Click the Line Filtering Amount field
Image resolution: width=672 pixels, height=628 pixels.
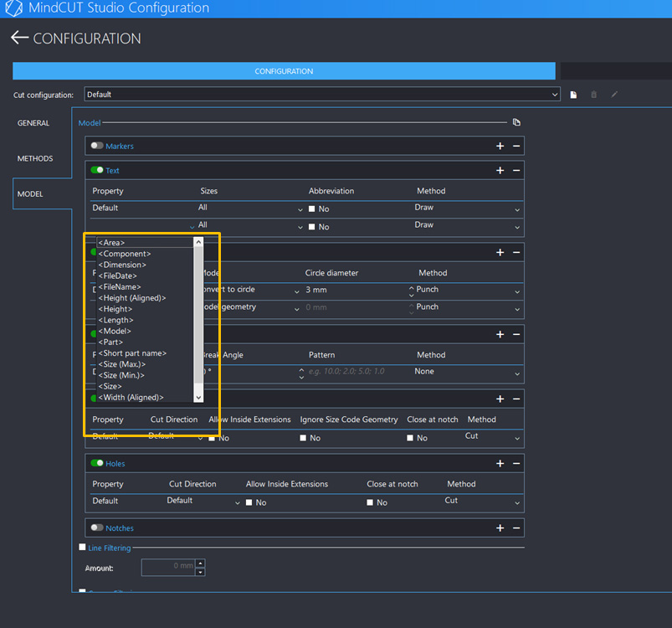[x=168, y=567]
